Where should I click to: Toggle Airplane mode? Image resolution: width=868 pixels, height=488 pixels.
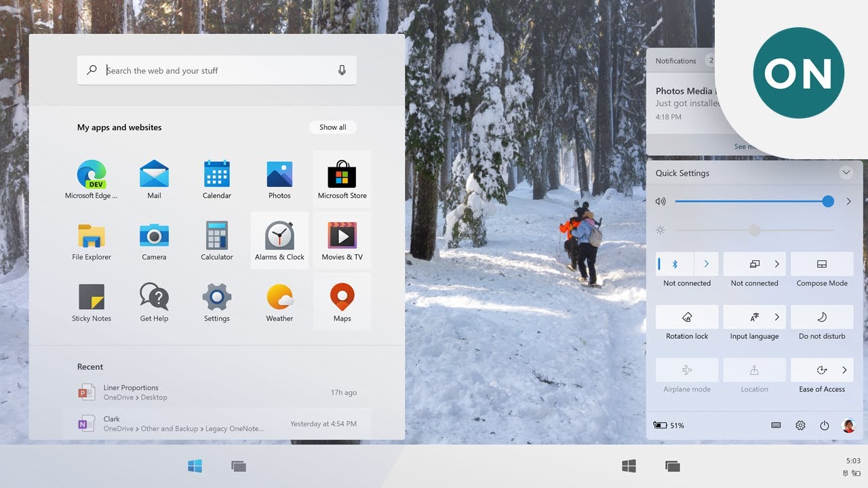click(687, 370)
